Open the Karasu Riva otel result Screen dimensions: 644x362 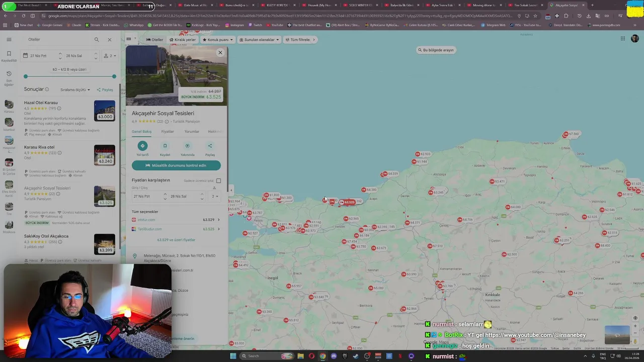(39, 147)
